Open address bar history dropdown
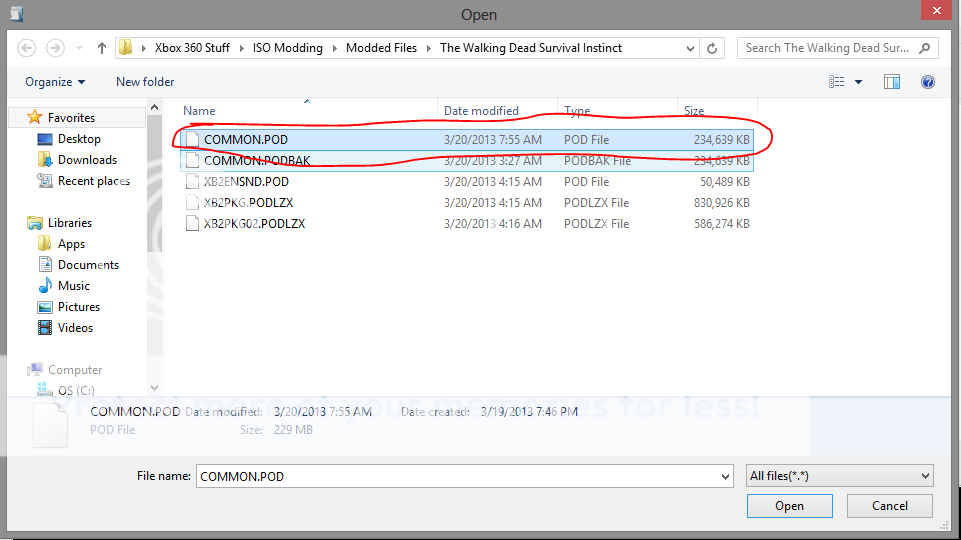961x540 pixels. click(x=691, y=48)
